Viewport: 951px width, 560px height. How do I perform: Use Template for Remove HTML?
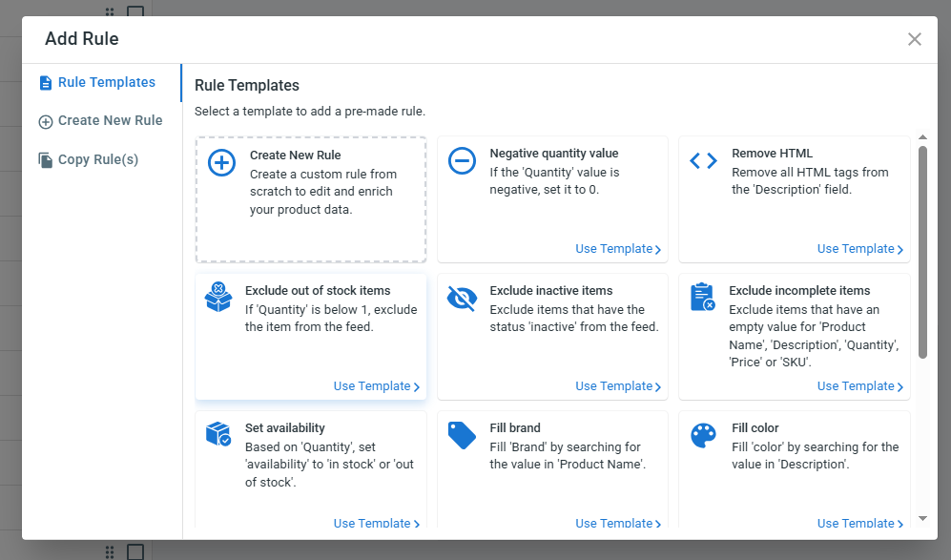(859, 249)
